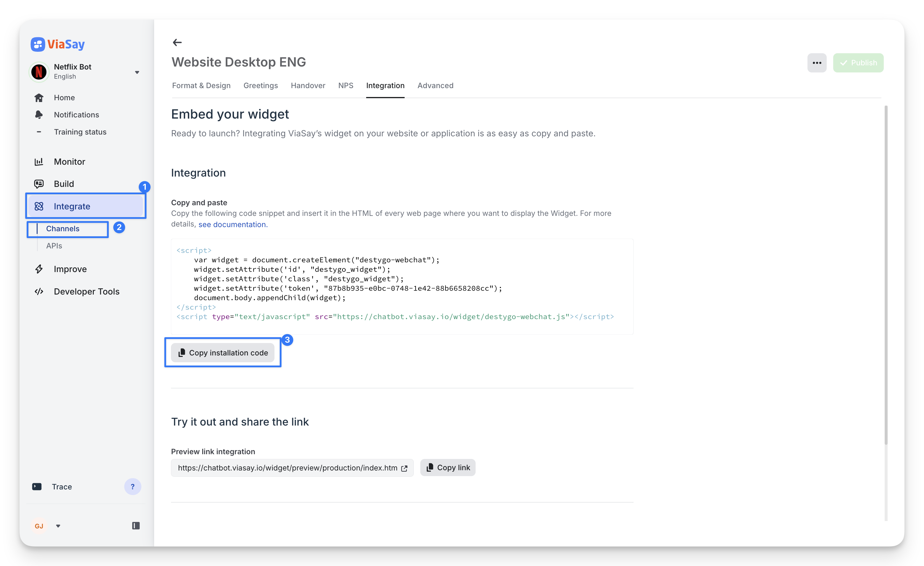This screenshot has width=924, height=566.
Task: Open the Monitor section via the chart icon
Action: coord(39,161)
